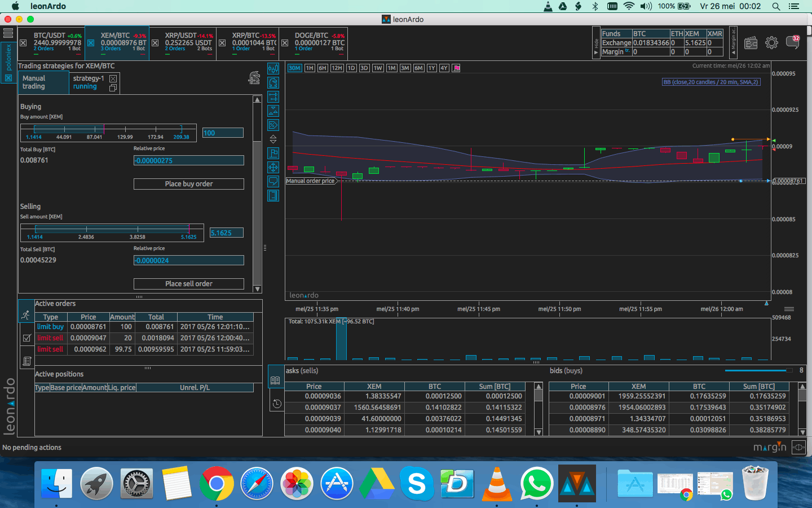The height and width of the screenshot is (508, 812).
Task: Click the pink indicator flag icon after 4Y
Action: click(x=456, y=68)
